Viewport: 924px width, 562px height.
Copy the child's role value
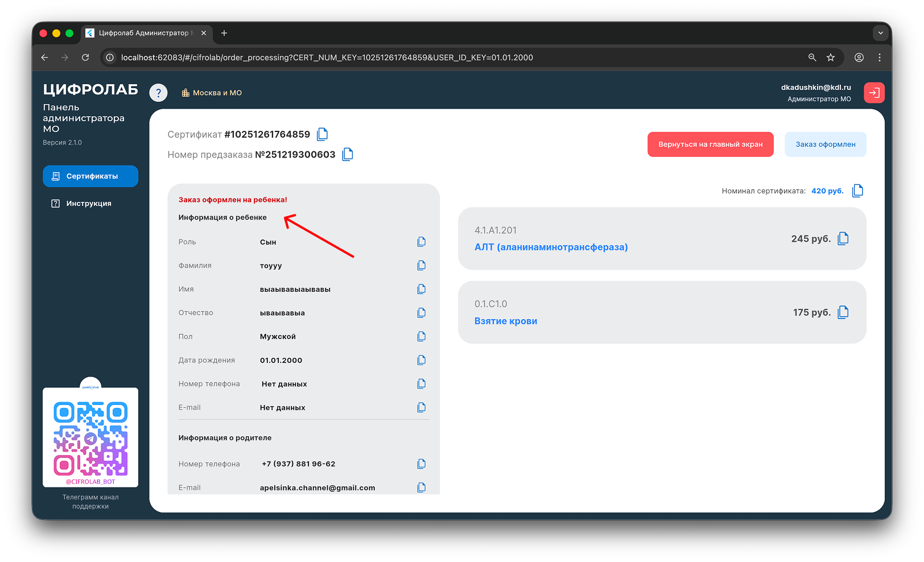coord(421,242)
